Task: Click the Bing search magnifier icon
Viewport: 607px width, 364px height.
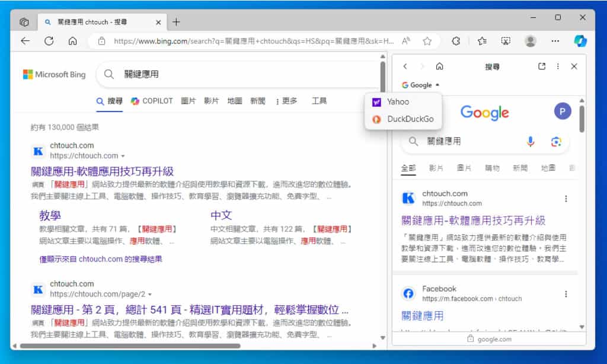Action: pos(109,74)
